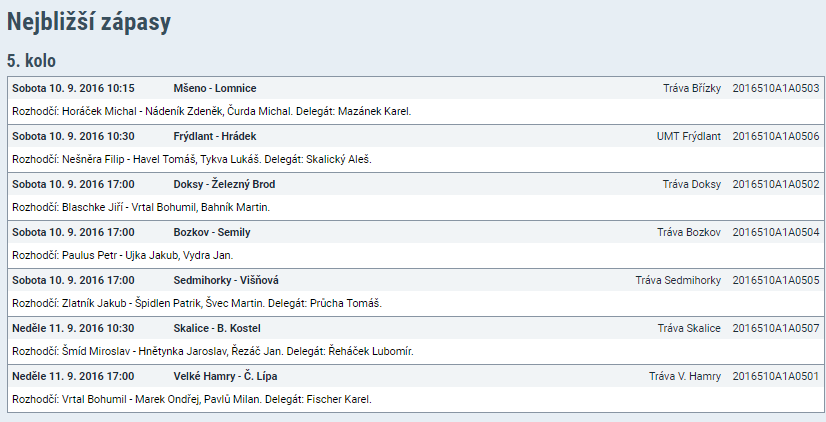Click the referee line with Horáček Michal

[x=211, y=111]
